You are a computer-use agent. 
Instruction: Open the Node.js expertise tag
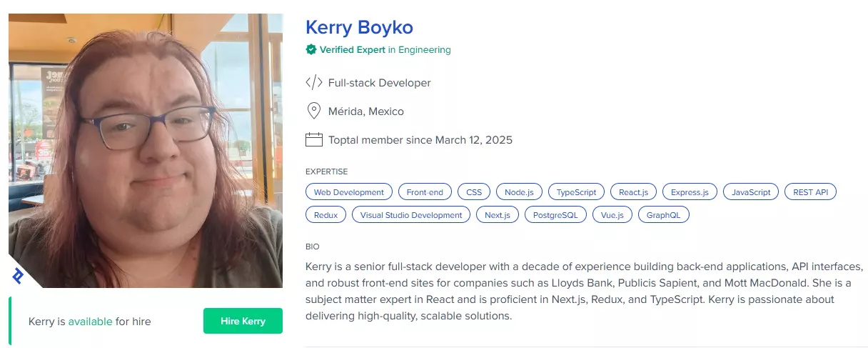[519, 192]
